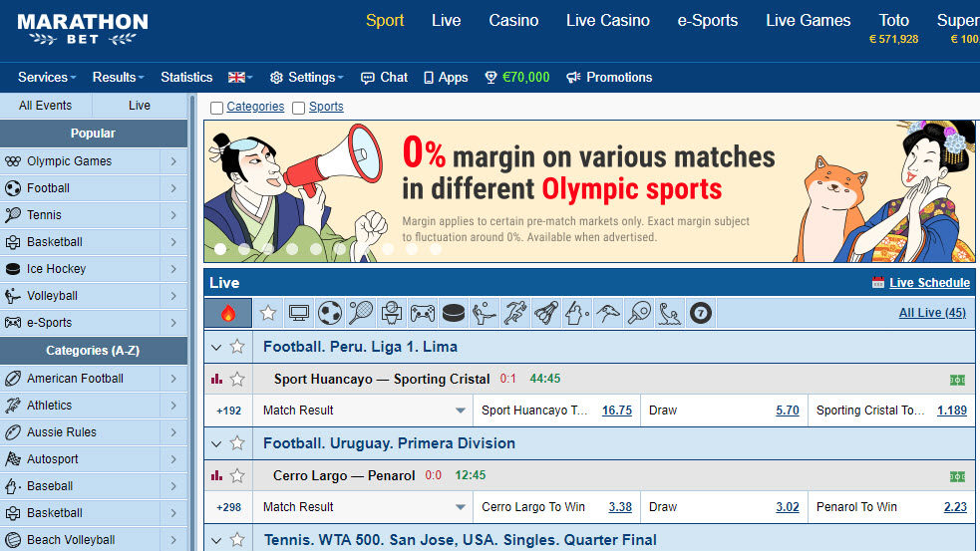Open the Results dropdown menu
Viewport: 980px width, 551px height.
[x=118, y=78]
